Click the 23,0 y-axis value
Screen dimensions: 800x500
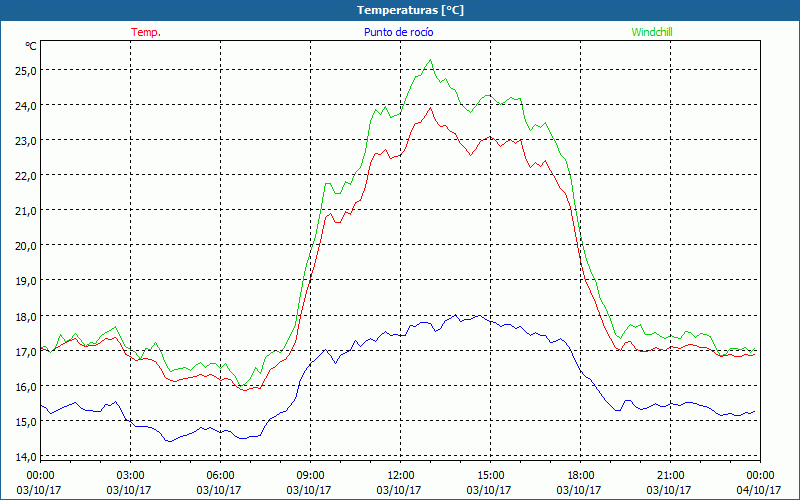[x=26, y=140]
